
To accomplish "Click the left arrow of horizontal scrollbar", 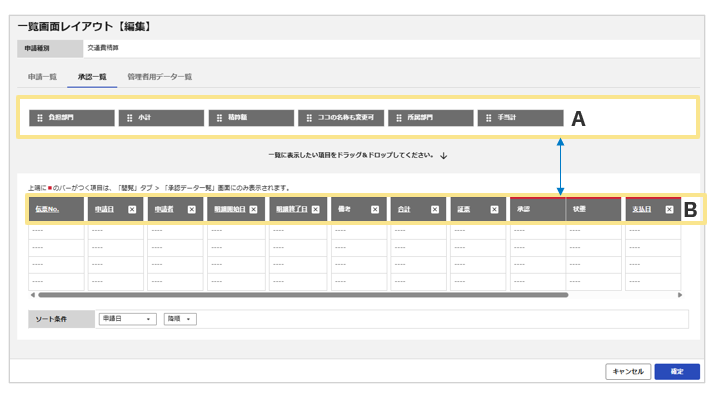I will [x=32, y=295].
